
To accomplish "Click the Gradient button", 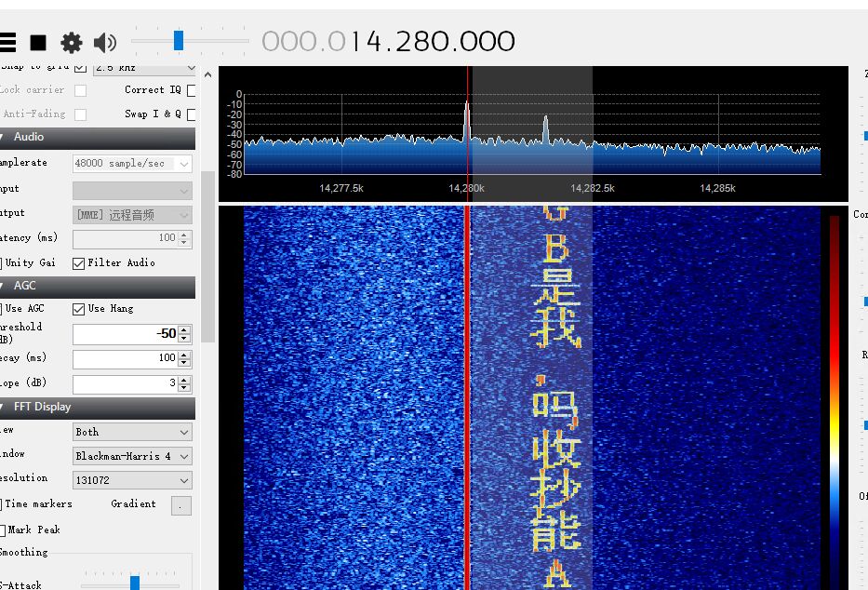I will (x=181, y=505).
